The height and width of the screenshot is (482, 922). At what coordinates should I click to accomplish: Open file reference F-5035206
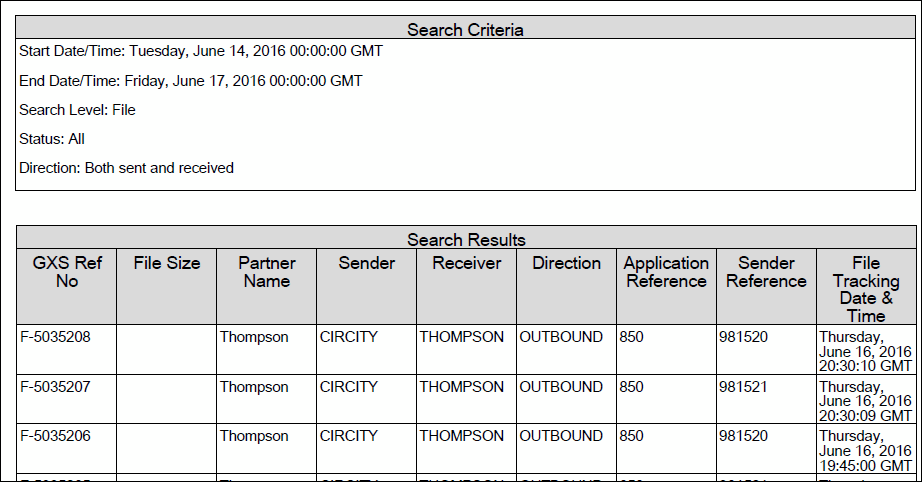(55, 435)
